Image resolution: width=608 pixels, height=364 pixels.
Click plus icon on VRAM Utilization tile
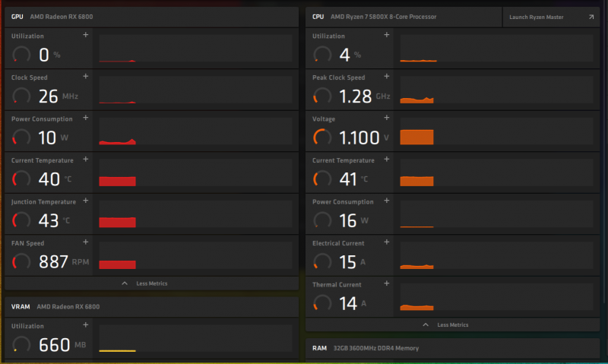[85, 324]
